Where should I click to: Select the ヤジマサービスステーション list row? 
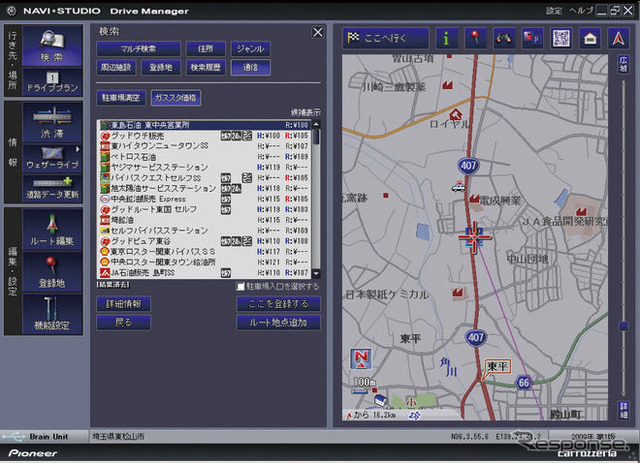[x=204, y=167]
